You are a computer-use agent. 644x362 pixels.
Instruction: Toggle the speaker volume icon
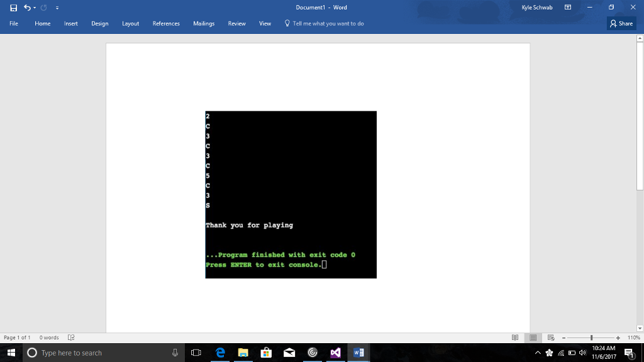(584, 353)
